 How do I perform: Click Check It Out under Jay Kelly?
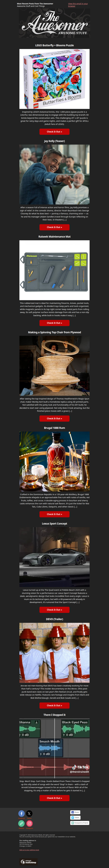coord(54,227)
